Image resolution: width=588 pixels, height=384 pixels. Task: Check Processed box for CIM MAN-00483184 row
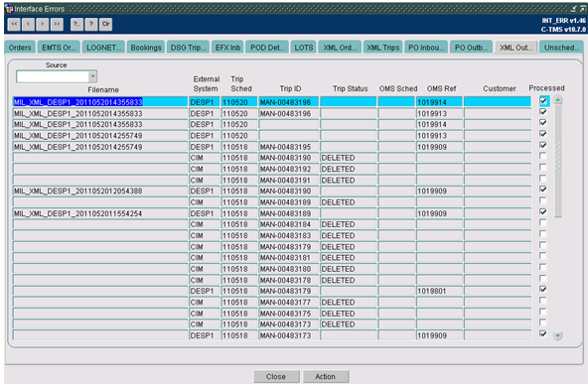[543, 222]
